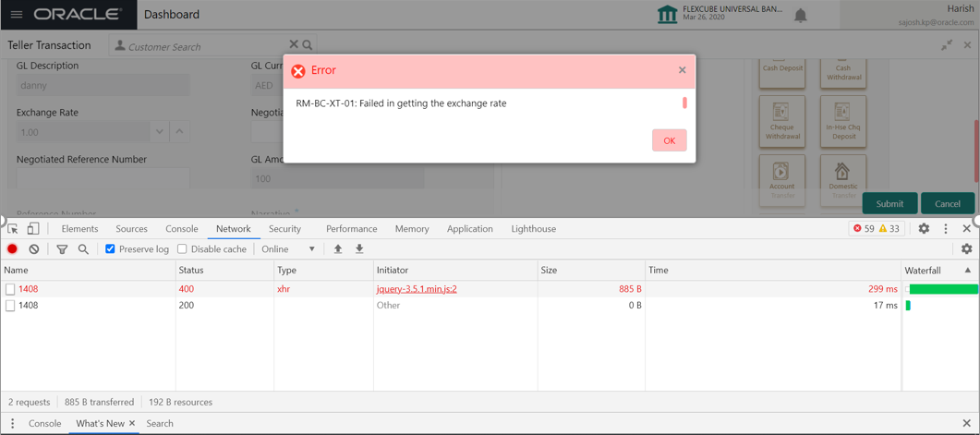
Task: Sort by the Size column header
Action: coord(591,270)
